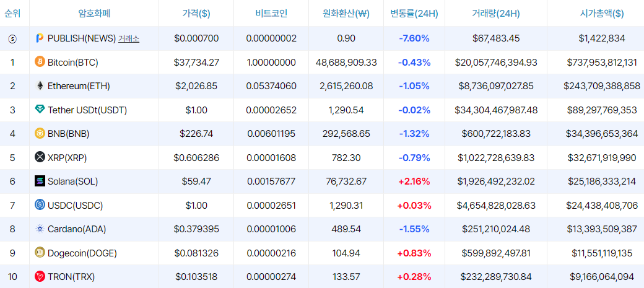Screen dimensions: 644x288
Task: Click the XRP logo icon
Action: coord(40,157)
